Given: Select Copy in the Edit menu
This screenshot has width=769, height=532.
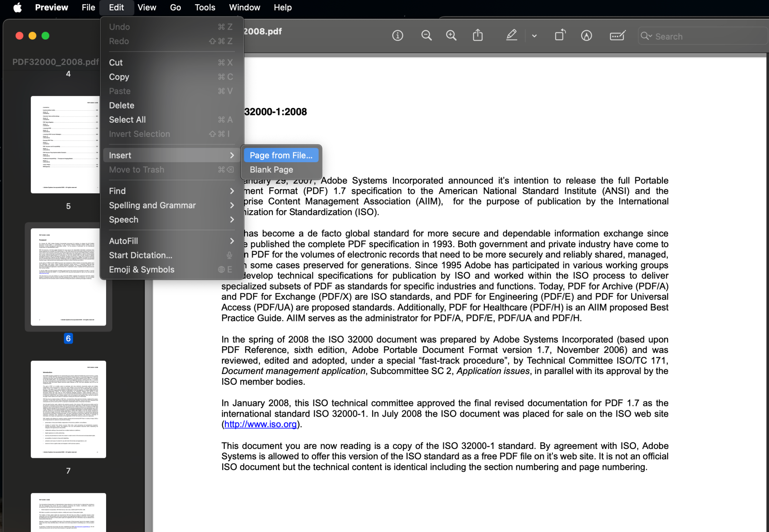Looking at the screenshot, I should pyautogui.click(x=119, y=77).
